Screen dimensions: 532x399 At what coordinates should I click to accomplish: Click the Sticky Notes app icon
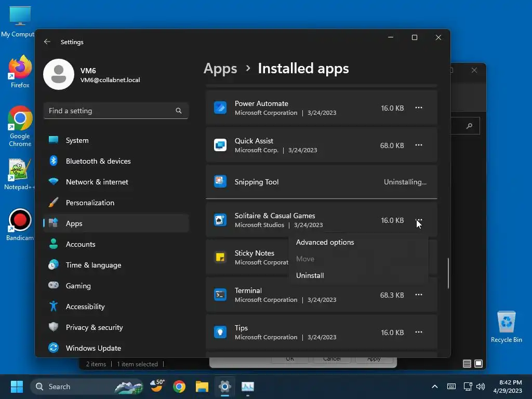[x=220, y=257]
